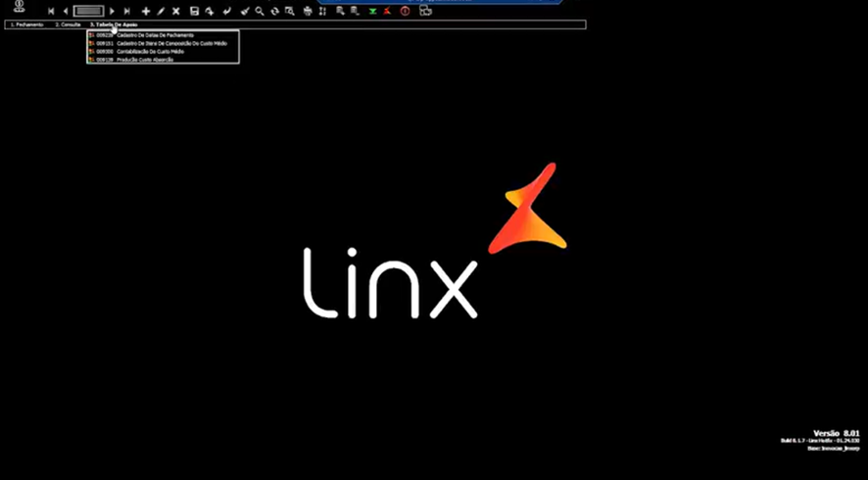
Task: Open the 2. Consulta menu
Action: tap(69, 24)
